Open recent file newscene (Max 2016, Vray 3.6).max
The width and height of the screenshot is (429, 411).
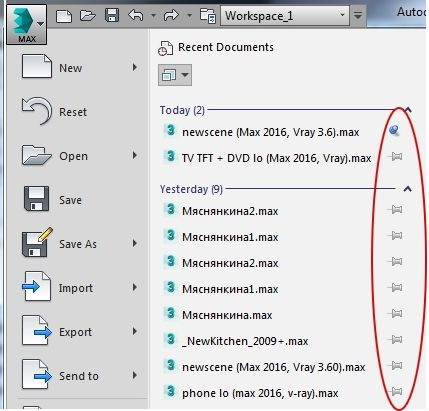tap(271, 132)
